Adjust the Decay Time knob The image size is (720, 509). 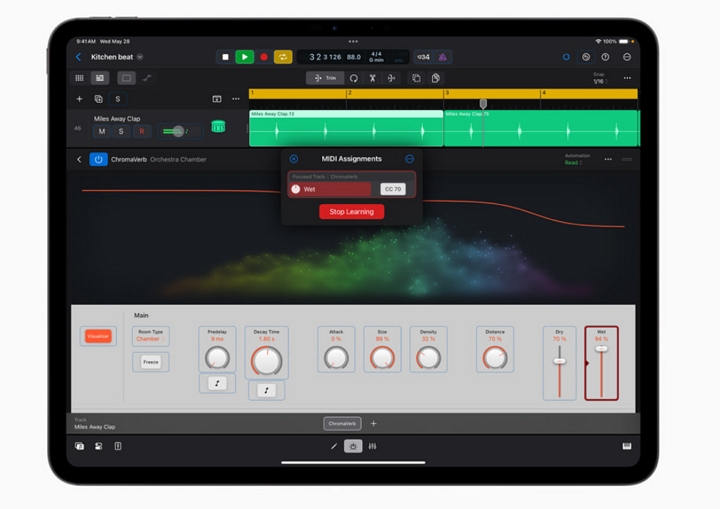[x=266, y=361]
